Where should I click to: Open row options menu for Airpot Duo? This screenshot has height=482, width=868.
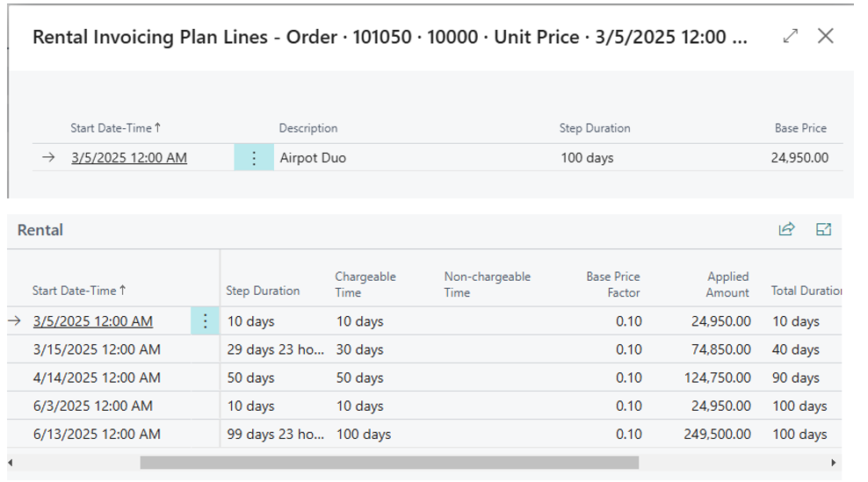[x=254, y=158]
